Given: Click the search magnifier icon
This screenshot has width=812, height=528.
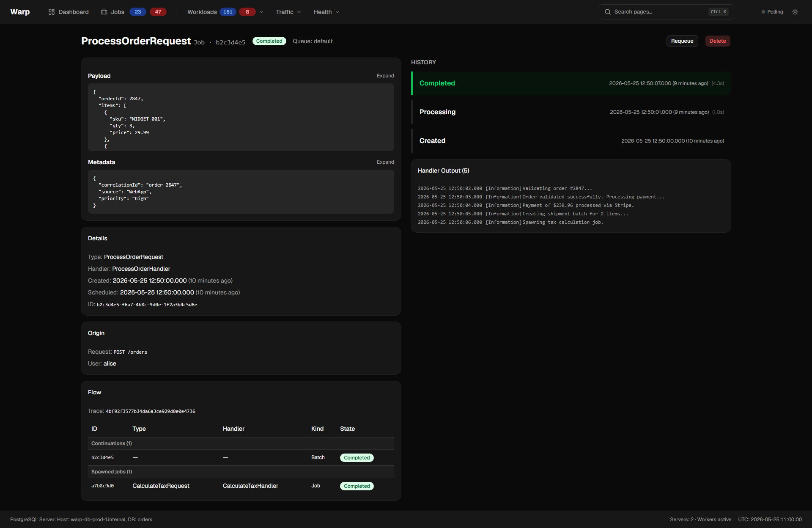Looking at the screenshot, I should (608, 12).
